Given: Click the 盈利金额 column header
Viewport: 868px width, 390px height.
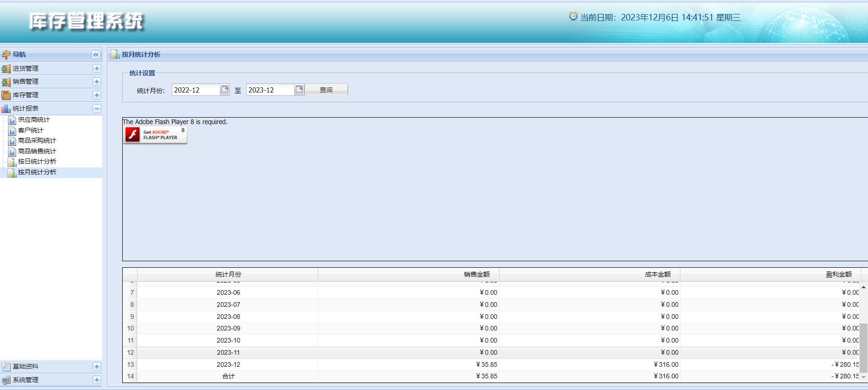Looking at the screenshot, I should (771, 274).
